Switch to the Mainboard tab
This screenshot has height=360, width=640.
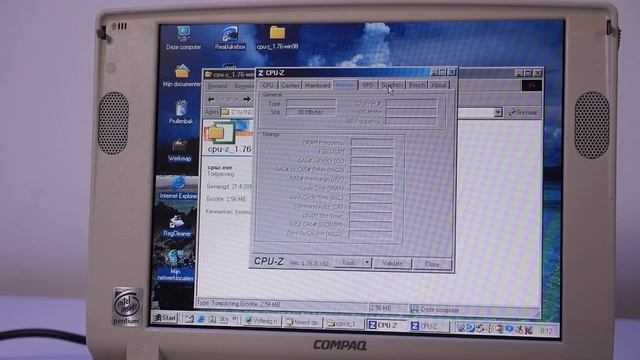coord(318,85)
